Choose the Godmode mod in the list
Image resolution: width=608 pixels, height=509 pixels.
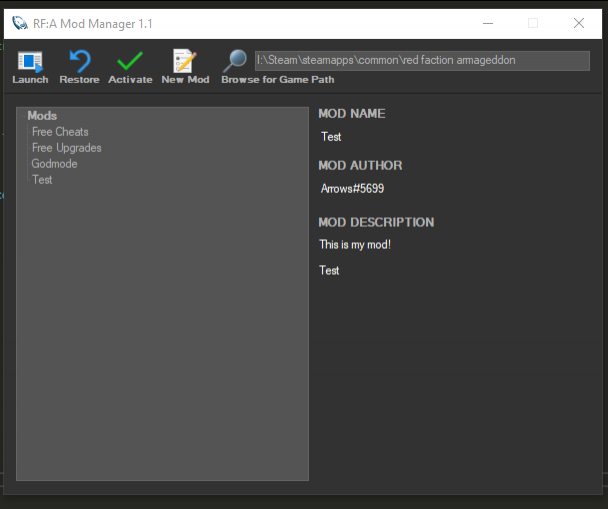point(54,164)
